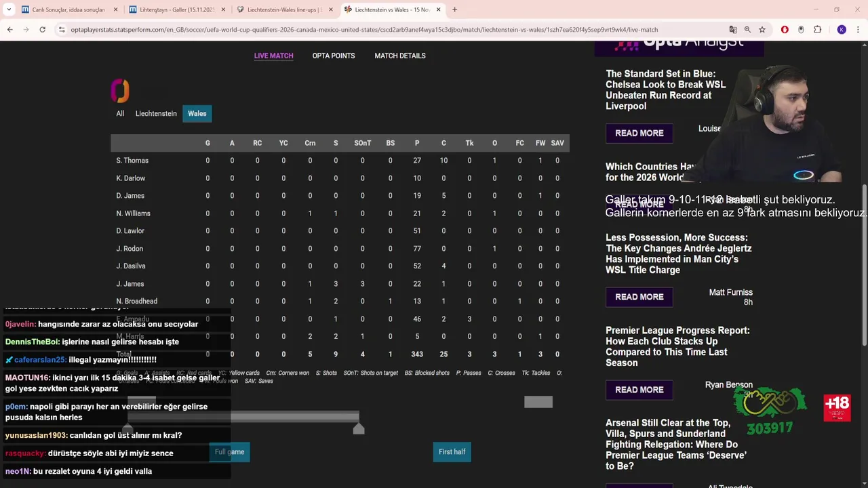Click author name Matt Furniss
This screenshot has height=488, width=868.
[730, 293]
